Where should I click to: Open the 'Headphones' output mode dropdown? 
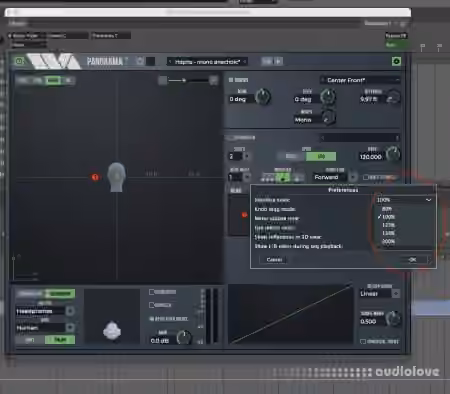(45, 311)
